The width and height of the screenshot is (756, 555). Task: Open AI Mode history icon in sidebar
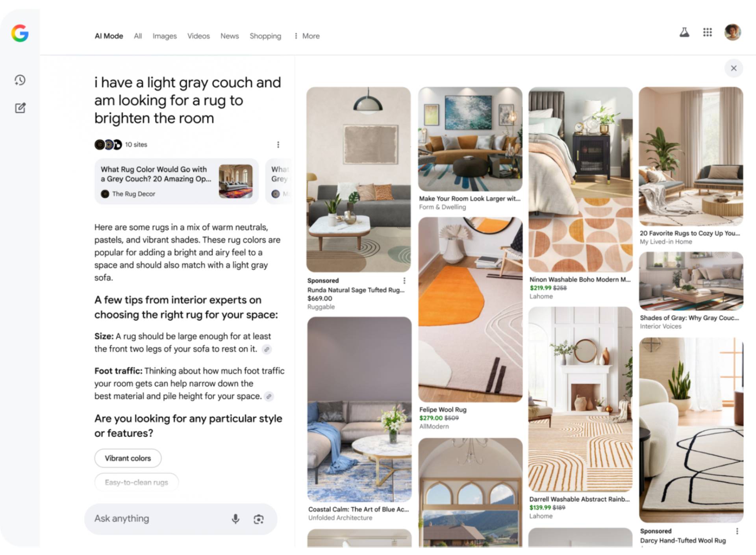20,80
